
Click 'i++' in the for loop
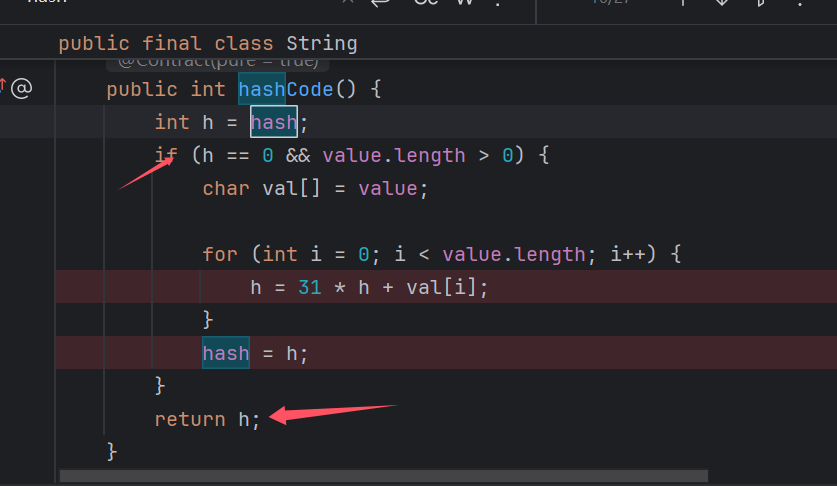628,254
